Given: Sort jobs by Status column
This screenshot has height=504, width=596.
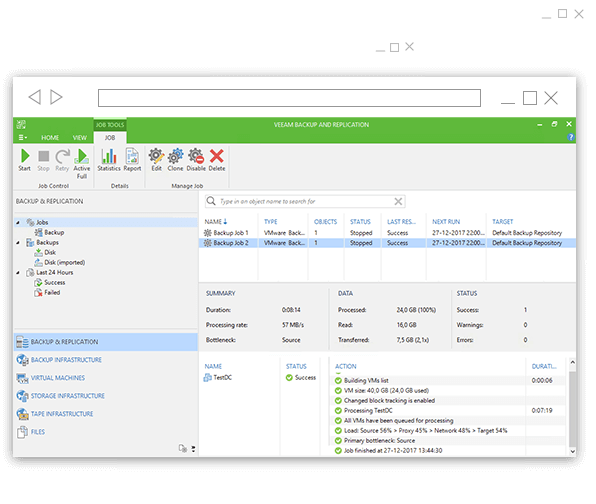Looking at the screenshot, I should [360, 222].
